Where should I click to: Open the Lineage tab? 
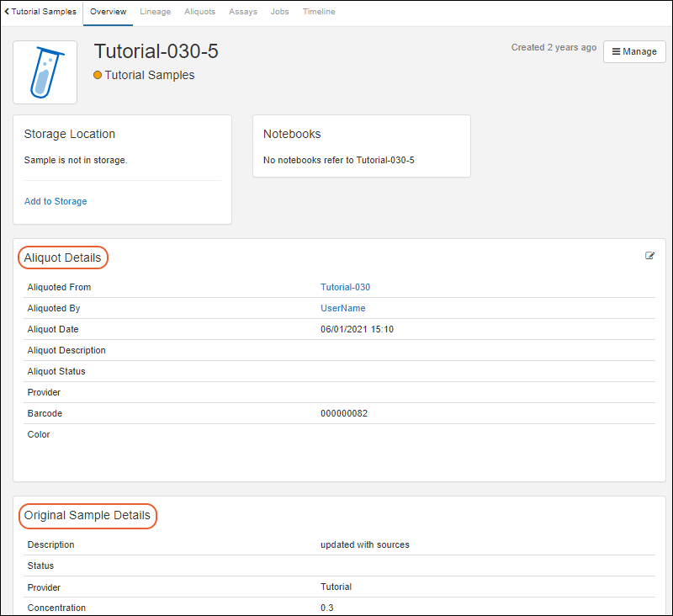point(155,12)
